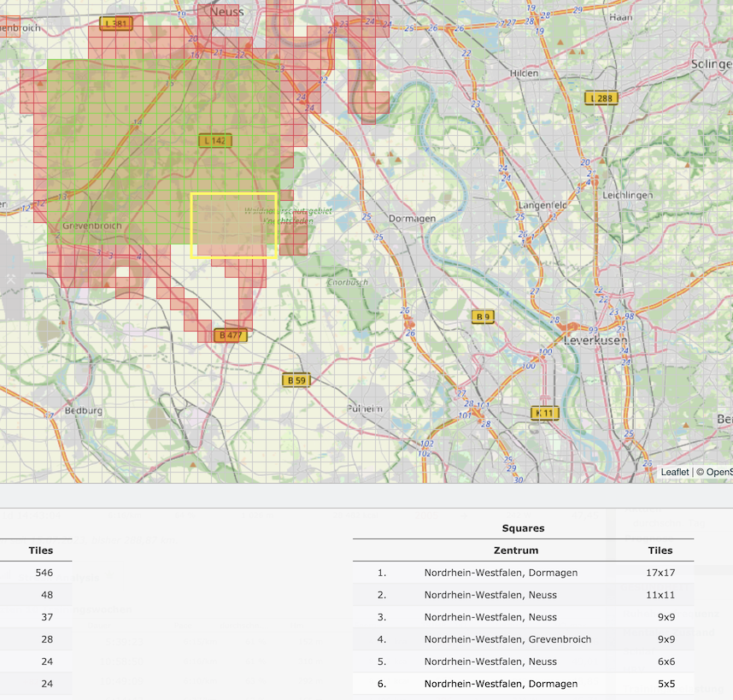Click the Pulheim town label on map
The width and height of the screenshot is (733, 700).
[365, 409]
